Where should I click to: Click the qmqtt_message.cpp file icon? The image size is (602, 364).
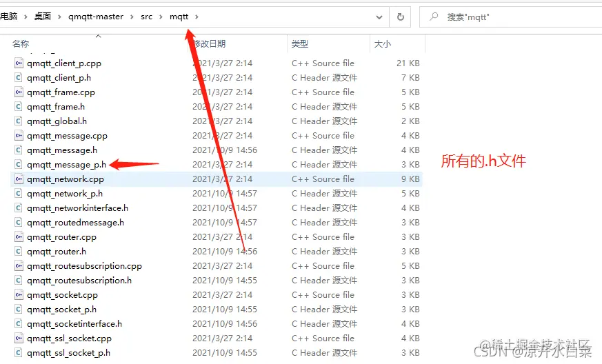point(19,136)
